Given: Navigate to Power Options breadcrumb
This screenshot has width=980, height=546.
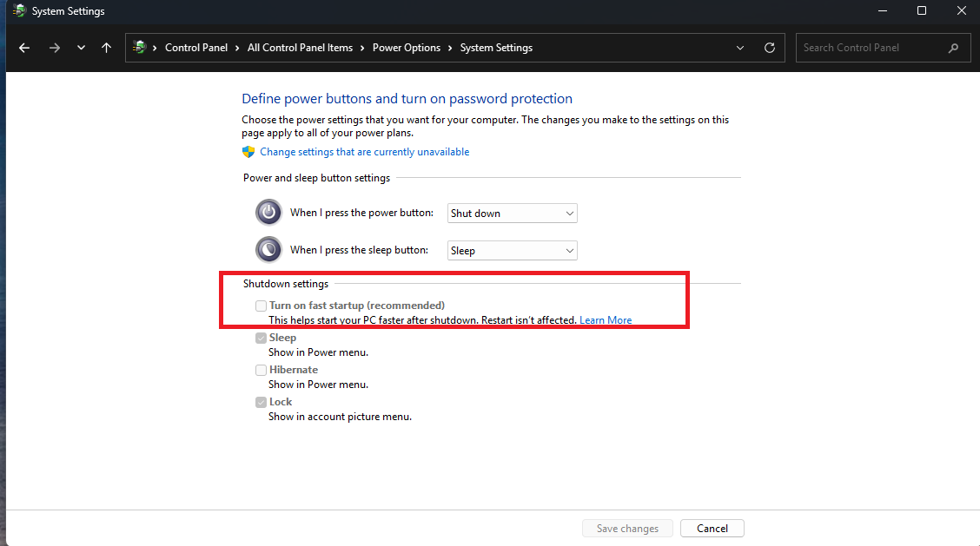Looking at the screenshot, I should click(x=407, y=48).
